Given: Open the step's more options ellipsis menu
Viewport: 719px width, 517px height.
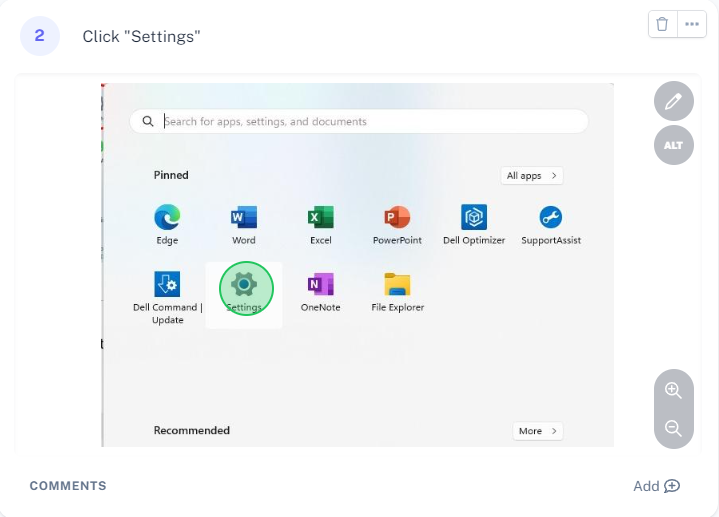Looking at the screenshot, I should (x=691, y=24).
